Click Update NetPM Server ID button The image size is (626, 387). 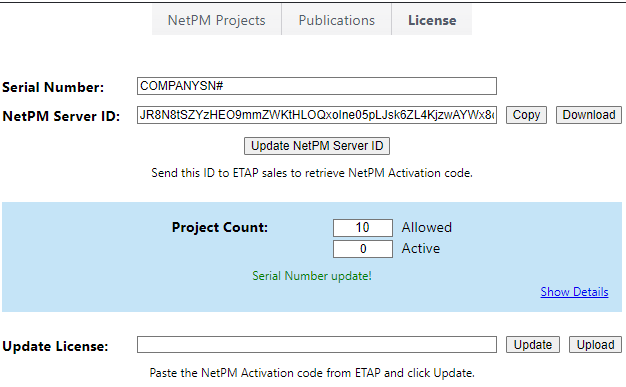point(317,146)
